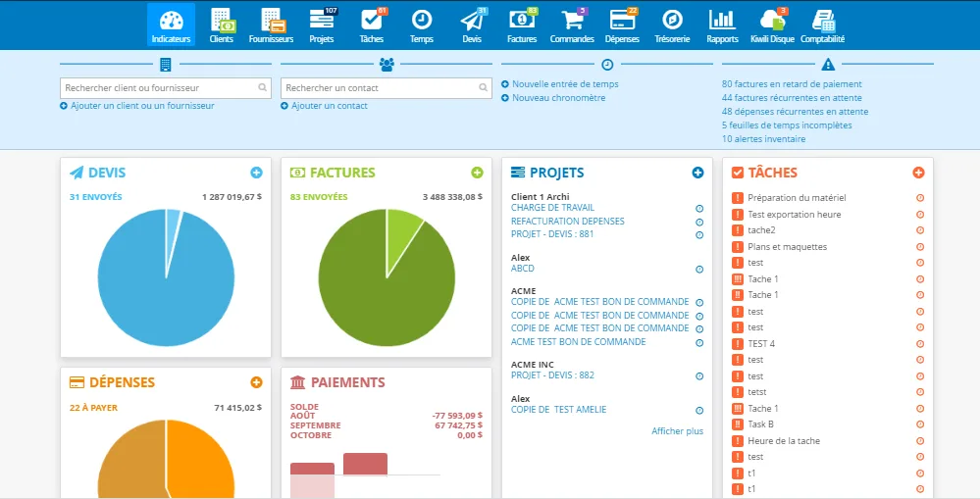The image size is (980, 499).
Task: Add a new facture with green plus
Action: pyautogui.click(x=477, y=173)
